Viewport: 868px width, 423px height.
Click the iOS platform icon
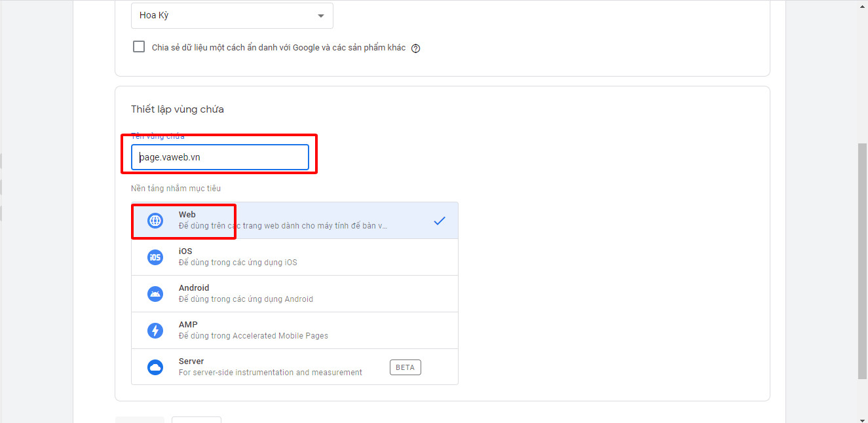coord(155,257)
